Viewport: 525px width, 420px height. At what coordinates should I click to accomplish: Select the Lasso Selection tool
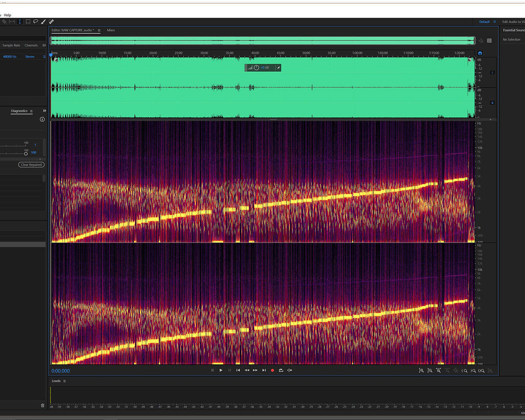point(36,22)
